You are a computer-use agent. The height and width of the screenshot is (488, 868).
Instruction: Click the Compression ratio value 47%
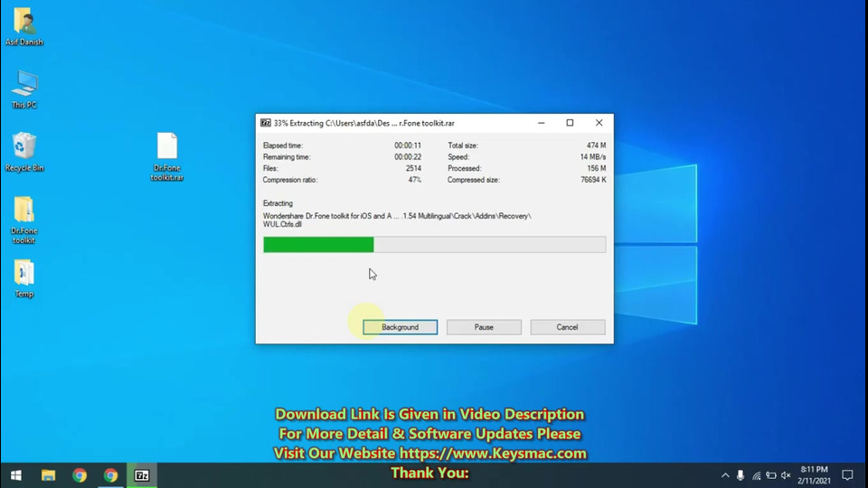pyautogui.click(x=415, y=180)
